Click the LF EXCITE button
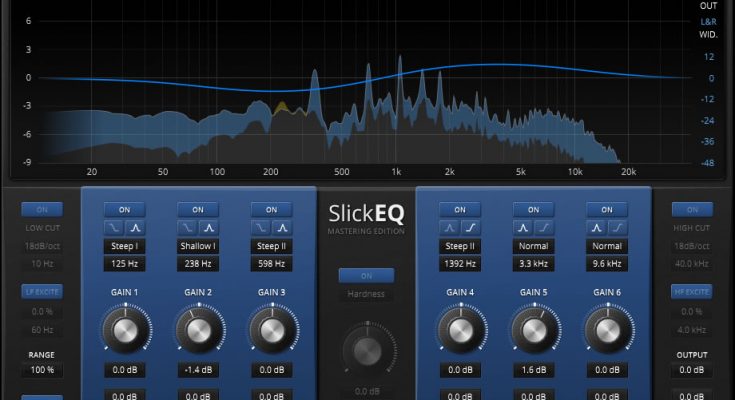Image resolution: width=735 pixels, height=400 pixels. [42, 292]
